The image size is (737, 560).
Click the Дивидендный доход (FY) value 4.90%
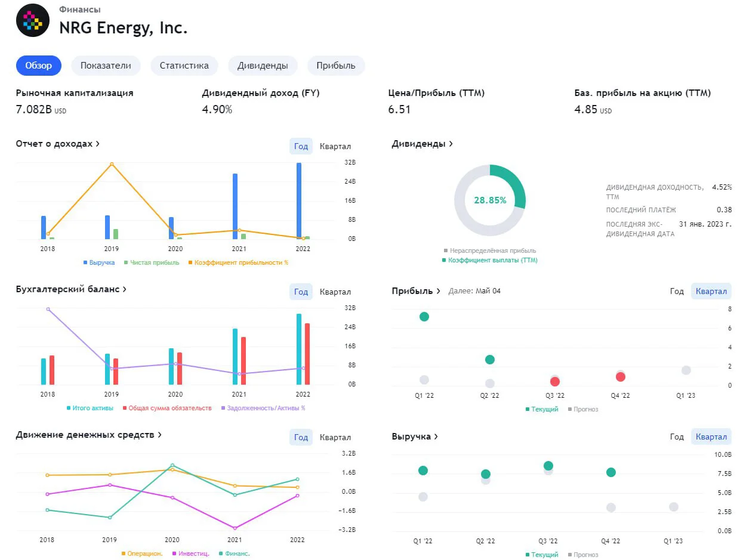coord(217,110)
